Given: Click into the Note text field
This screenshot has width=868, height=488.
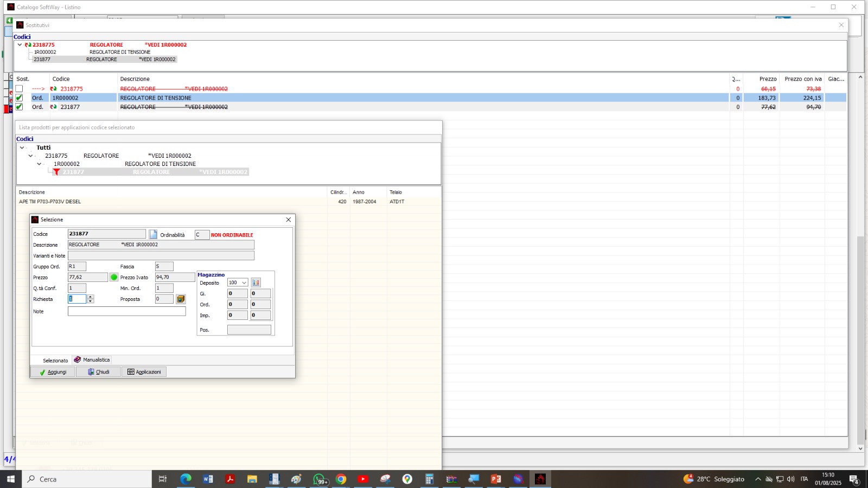Looking at the screenshot, I should pos(126,311).
